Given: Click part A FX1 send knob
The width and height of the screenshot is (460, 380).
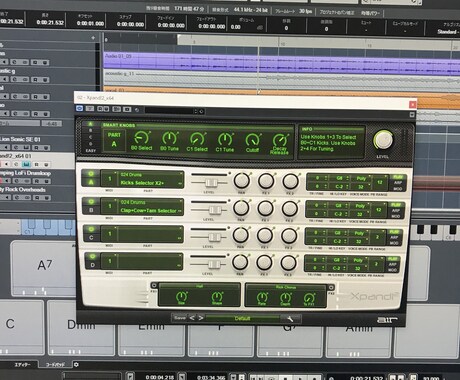Looking at the screenshot, I should click(266, 181).
